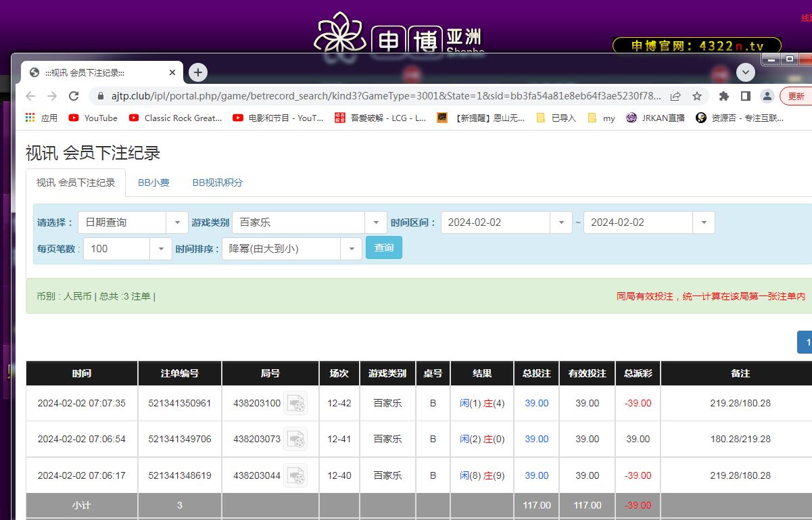Click the 更新 update button in Chrome

pos(796,96)
